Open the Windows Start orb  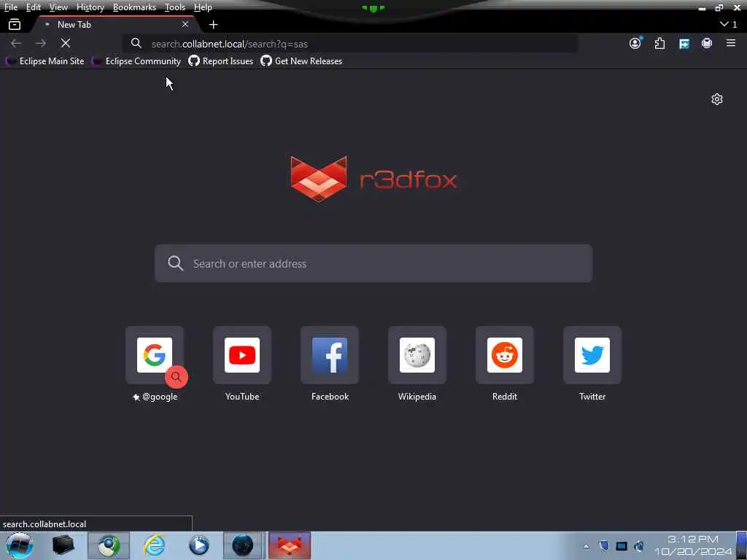[20, 545]
